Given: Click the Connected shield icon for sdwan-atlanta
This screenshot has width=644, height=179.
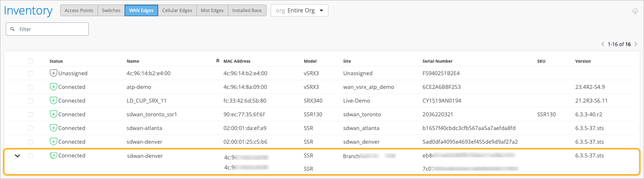Looking at the screenshot, I should (x=53, y=128).
